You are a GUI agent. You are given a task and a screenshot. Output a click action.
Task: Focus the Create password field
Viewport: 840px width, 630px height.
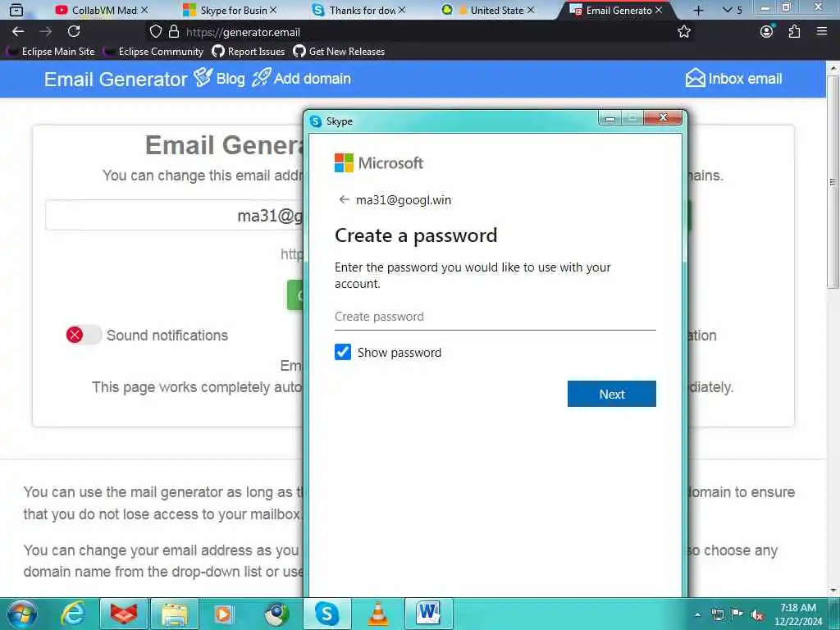495,317
